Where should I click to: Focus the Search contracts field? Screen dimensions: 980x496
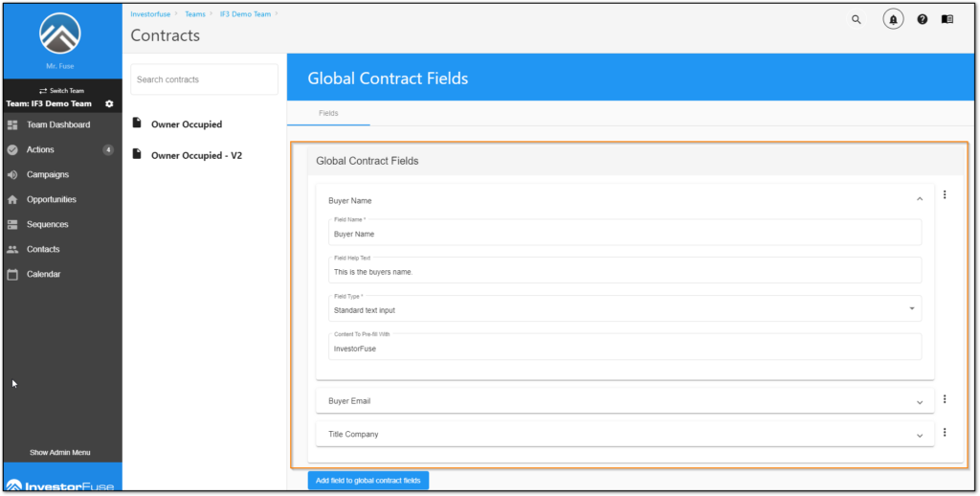tap(204, 79)
